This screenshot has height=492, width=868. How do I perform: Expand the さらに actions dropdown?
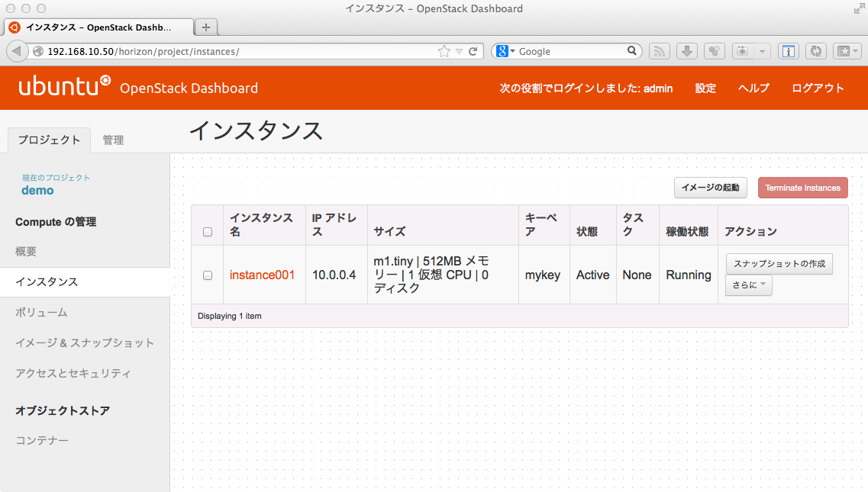pyautogui.click(x=749, y=285)
